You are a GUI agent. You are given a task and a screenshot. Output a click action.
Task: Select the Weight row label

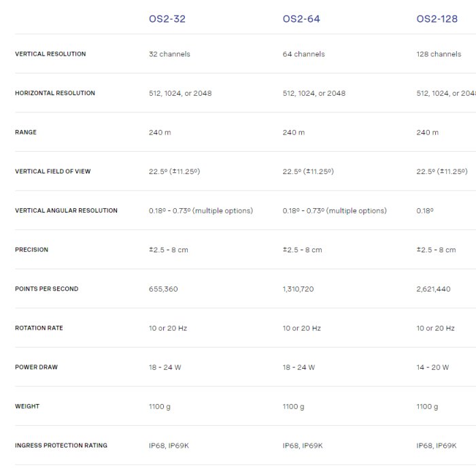click(x=27, y=407)
